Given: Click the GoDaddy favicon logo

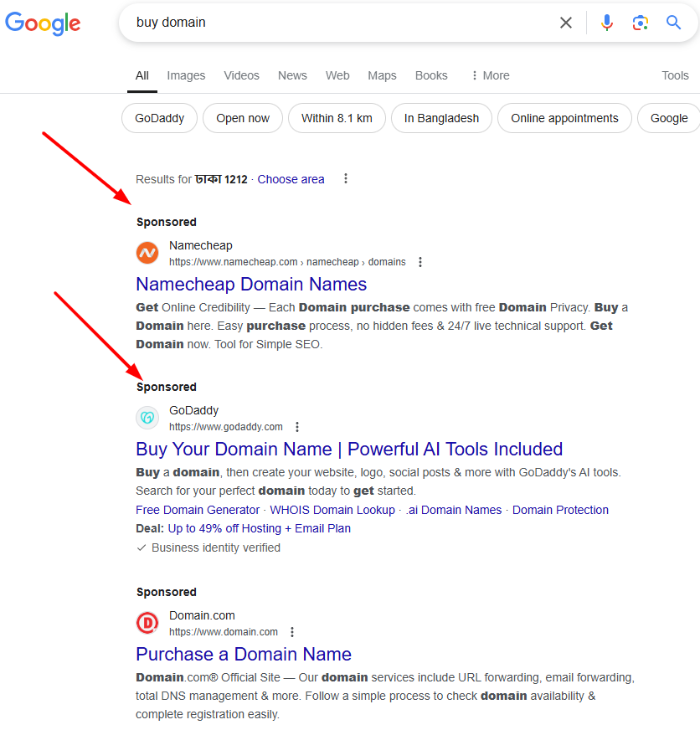Looking at the screenshot, I should pos(147,418).
